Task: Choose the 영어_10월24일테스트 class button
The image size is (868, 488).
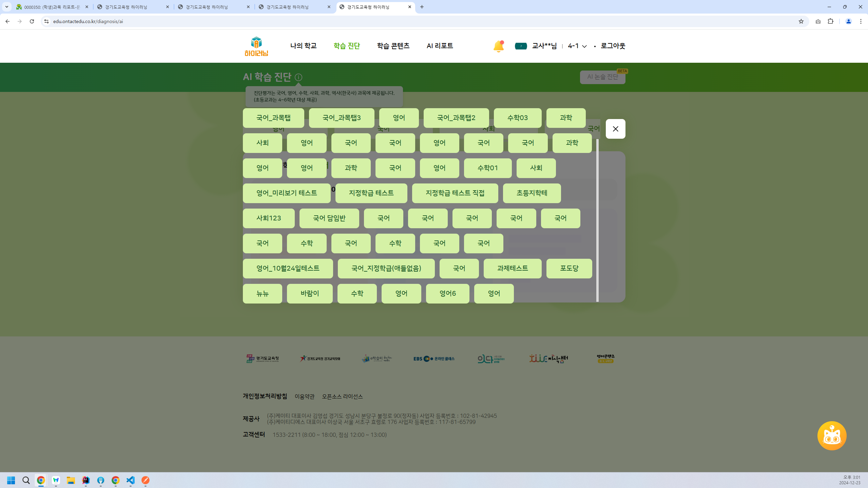Action: [x=288, y=269]
